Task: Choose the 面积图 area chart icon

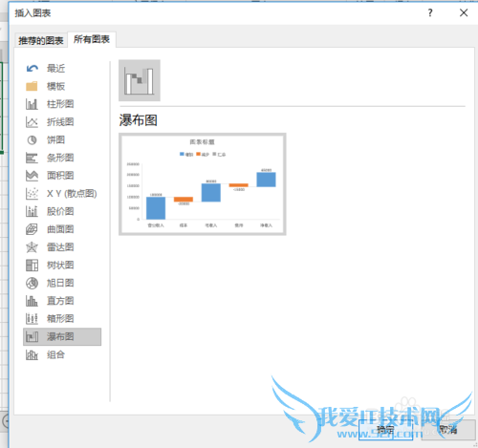Action: click(x=32, y=176)
